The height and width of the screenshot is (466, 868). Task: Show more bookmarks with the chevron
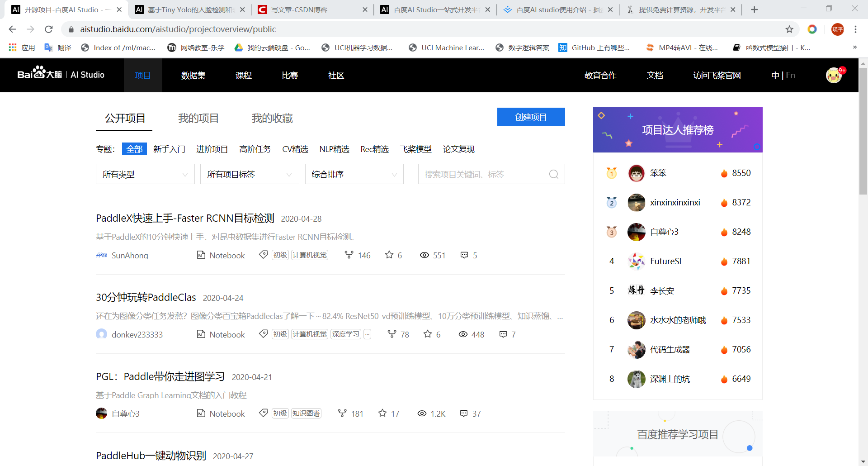pyautogui.click(x=854, y=47)
